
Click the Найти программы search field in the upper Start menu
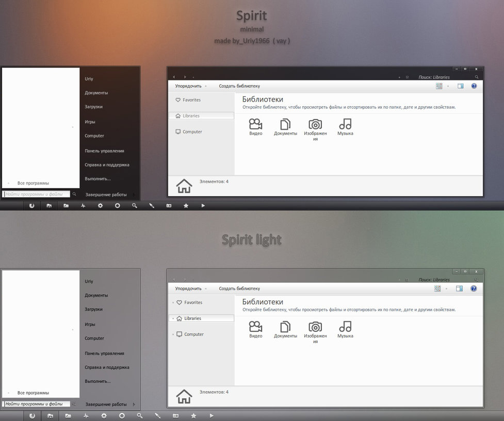click(36, 194)
